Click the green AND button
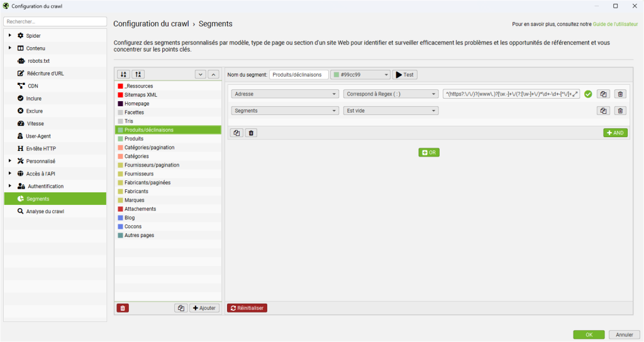The width and height of the screenshot is (644, 342). pos(615,133)
